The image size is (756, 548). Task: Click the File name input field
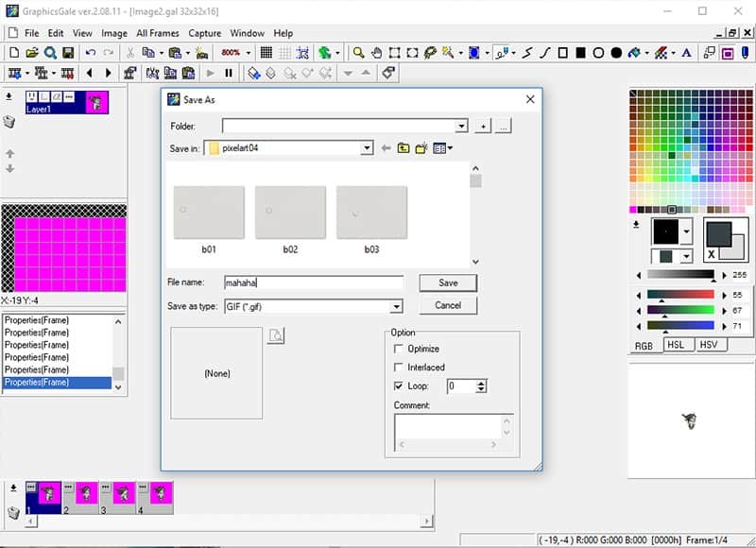click(x=314, y=283)
